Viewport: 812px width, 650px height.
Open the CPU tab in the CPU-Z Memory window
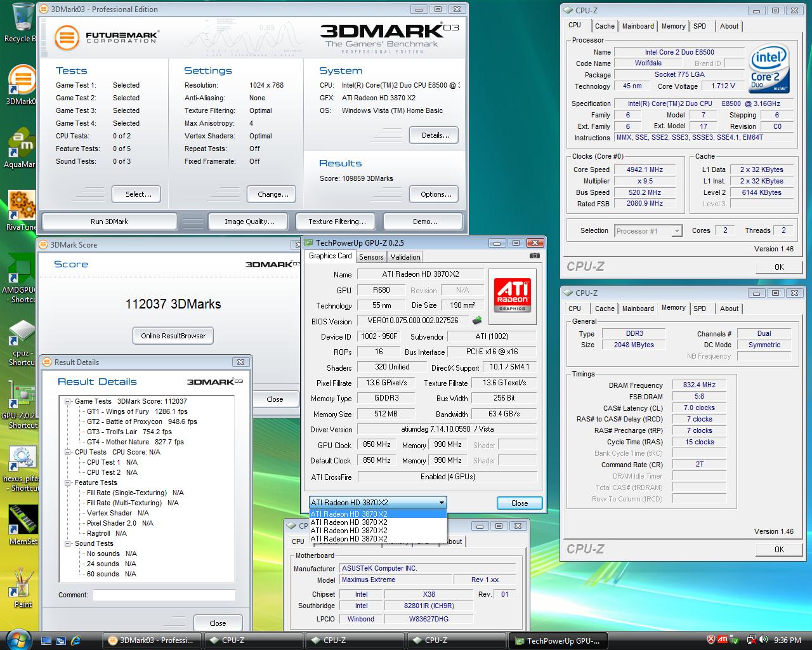point(575,308)
